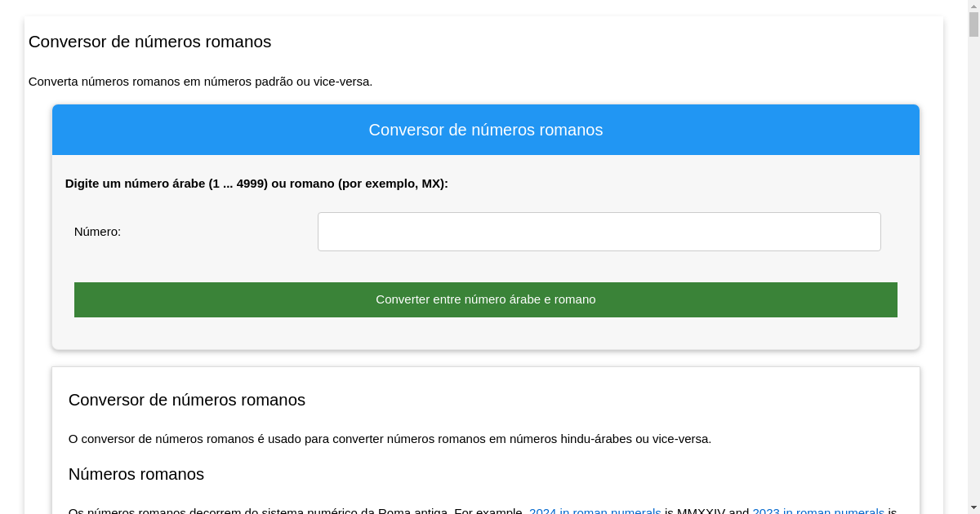Click the Número input field
Screen dimensions: 980x514
[x=599, y=232]
